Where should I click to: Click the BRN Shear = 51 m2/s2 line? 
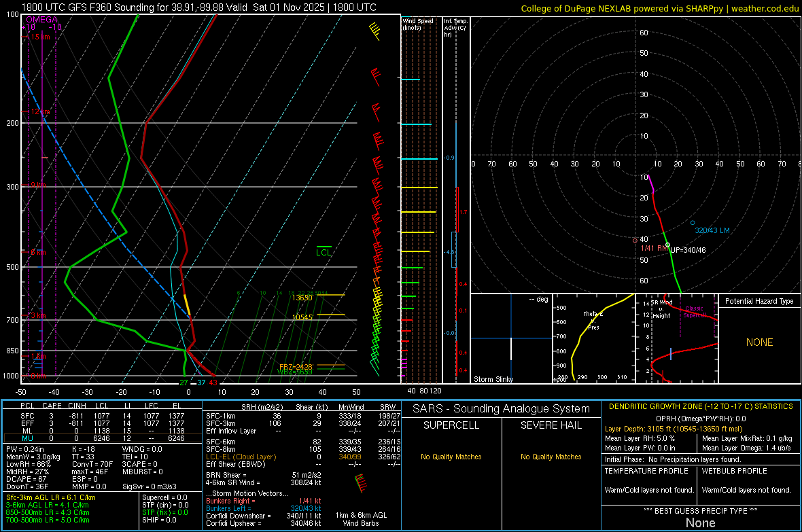pos(264,475)
